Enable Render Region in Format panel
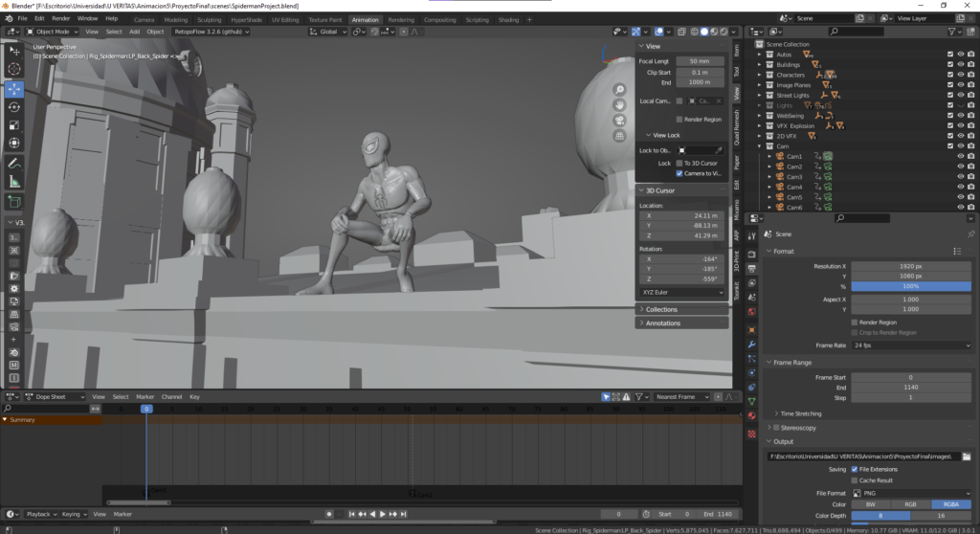This screenshot has height=534, width=980. coord(855,323)
